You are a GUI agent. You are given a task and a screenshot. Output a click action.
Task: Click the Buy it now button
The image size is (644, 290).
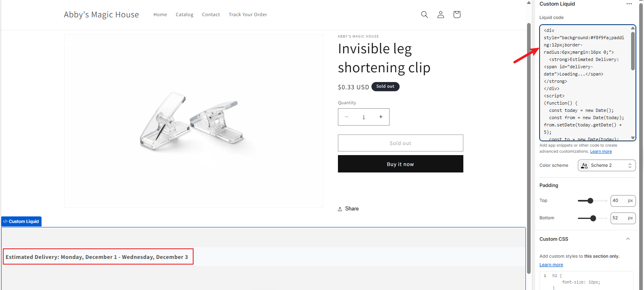(x=400, y=164)
